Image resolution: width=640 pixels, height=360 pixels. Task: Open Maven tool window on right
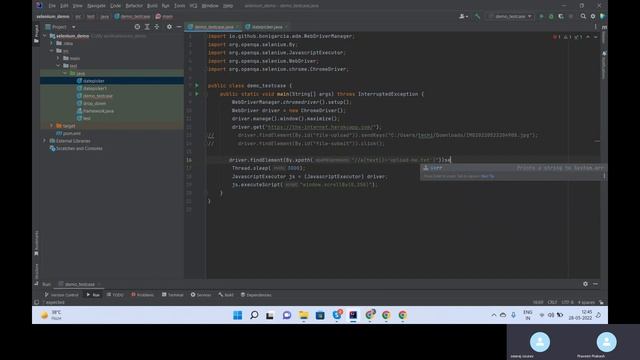[x=604, y=27]
